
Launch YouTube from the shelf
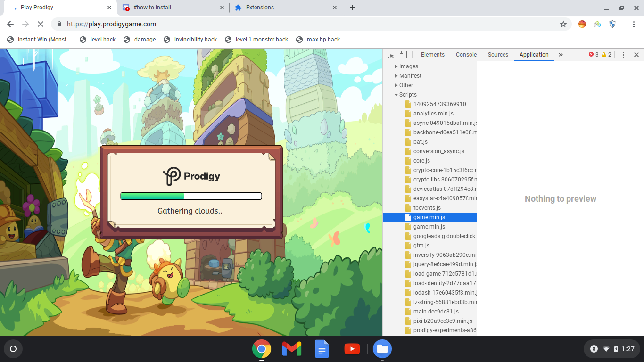click(352, 349)
